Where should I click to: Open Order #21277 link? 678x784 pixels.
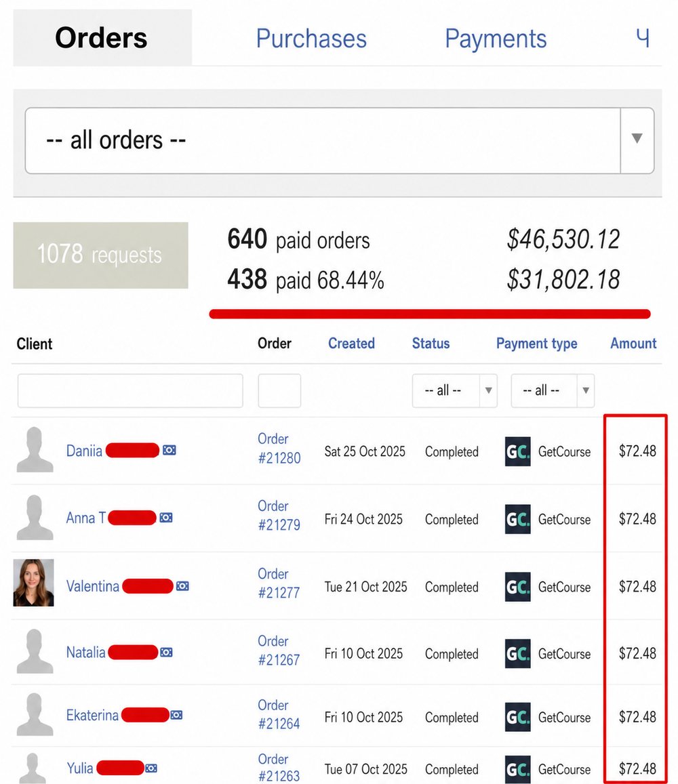pos(279,583)
